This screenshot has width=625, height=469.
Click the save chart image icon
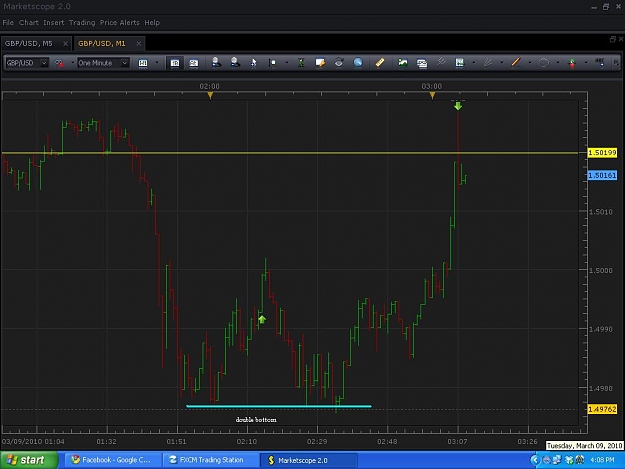pyautogui.click(x=403, y=63)
